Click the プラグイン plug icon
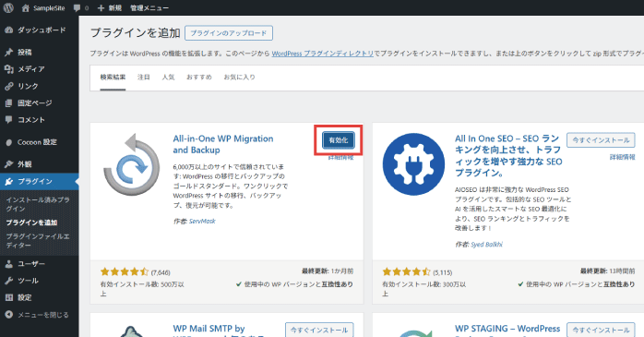The height and width of the screenshot is (337, 644). [8, 181]
